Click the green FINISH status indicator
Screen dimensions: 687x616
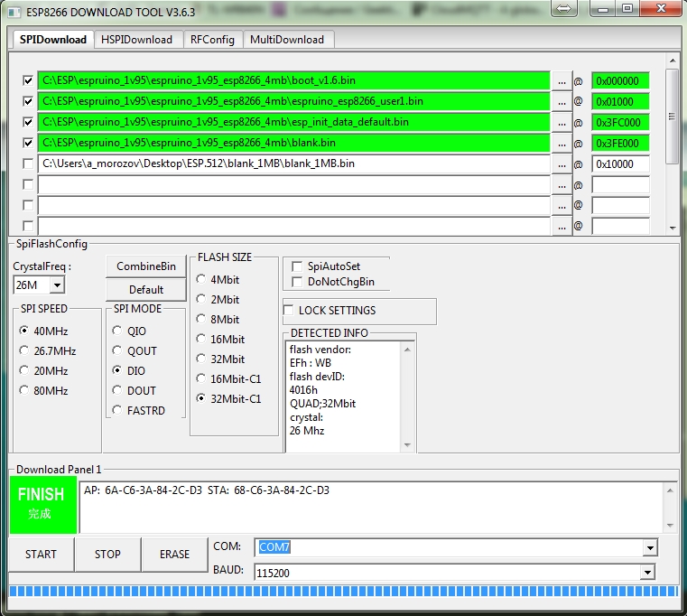tap(43, 505)
